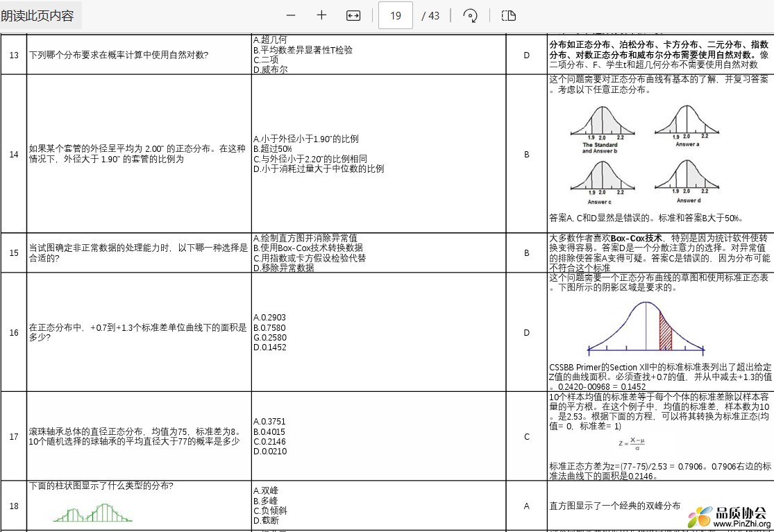Click the page number field showing 19
This screenshot has width=774, height=532.
click(x=396, y=16)
